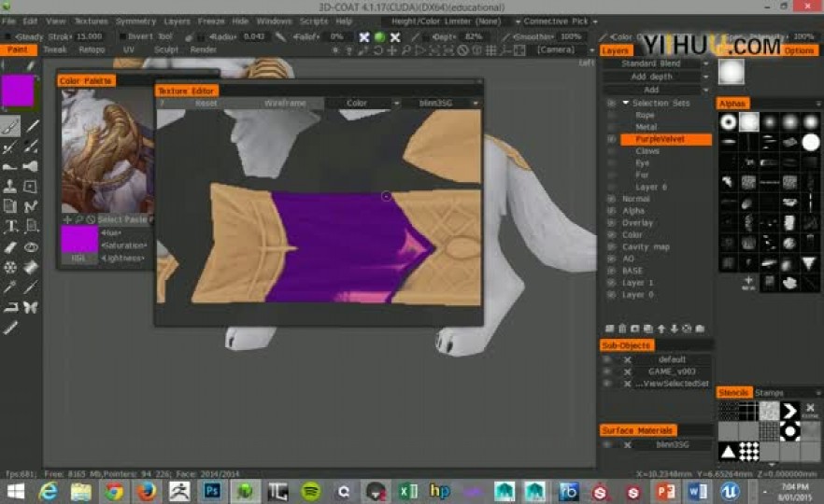Viewport: 824px width, 504px height.
Task: Toggle visibility of the Overlay layer
Action: coord(612,222)
